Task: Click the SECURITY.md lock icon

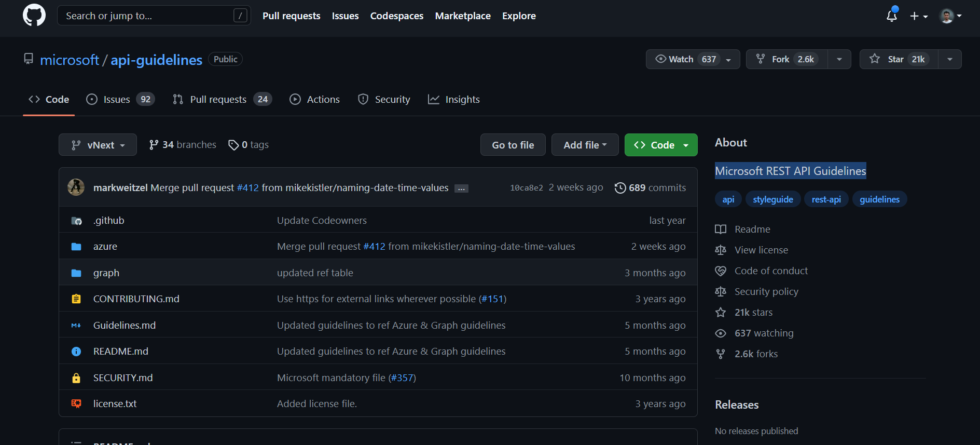Action: point(76,378)
